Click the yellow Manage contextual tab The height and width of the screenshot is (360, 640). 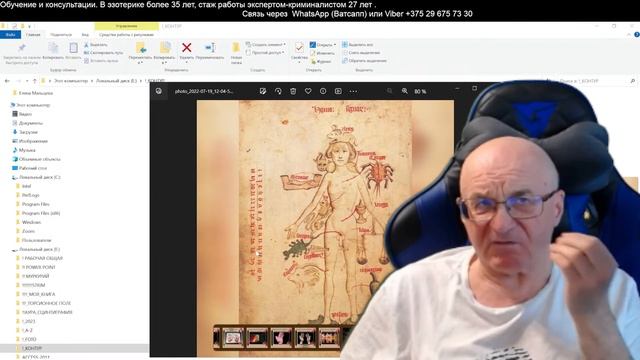point(127,26)
